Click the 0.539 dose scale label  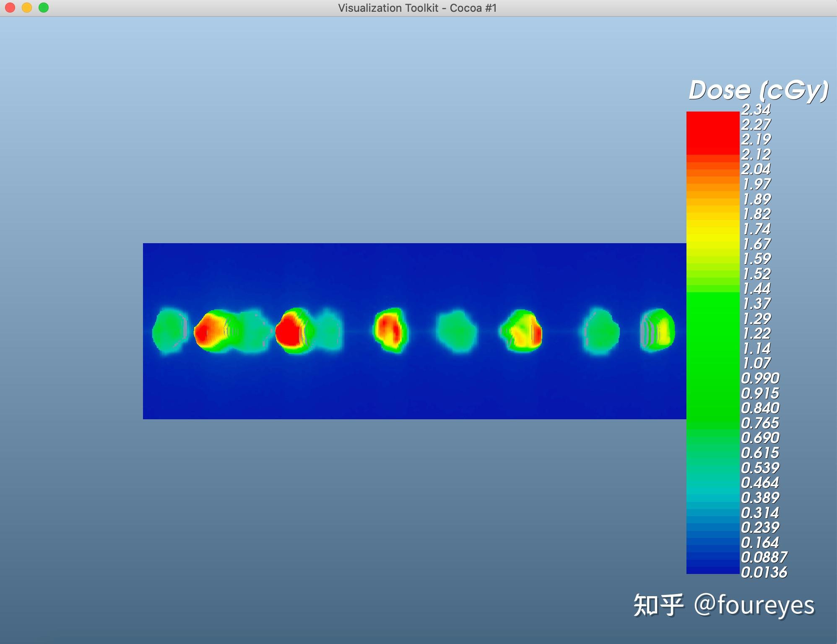(x=760, y=468)
